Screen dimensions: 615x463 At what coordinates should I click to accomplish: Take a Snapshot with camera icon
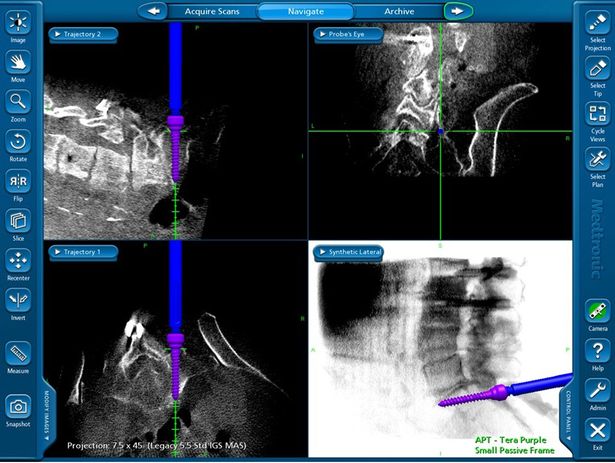pos(18,407)
